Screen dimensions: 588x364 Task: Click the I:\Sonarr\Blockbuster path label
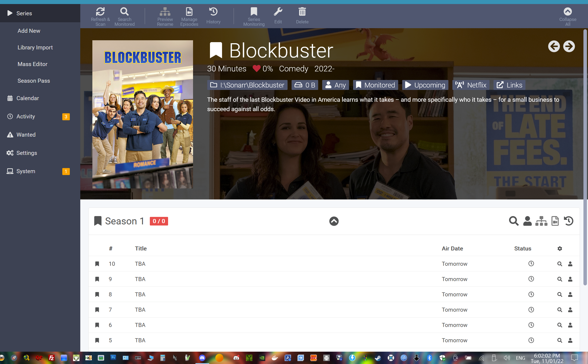[247, 85]
